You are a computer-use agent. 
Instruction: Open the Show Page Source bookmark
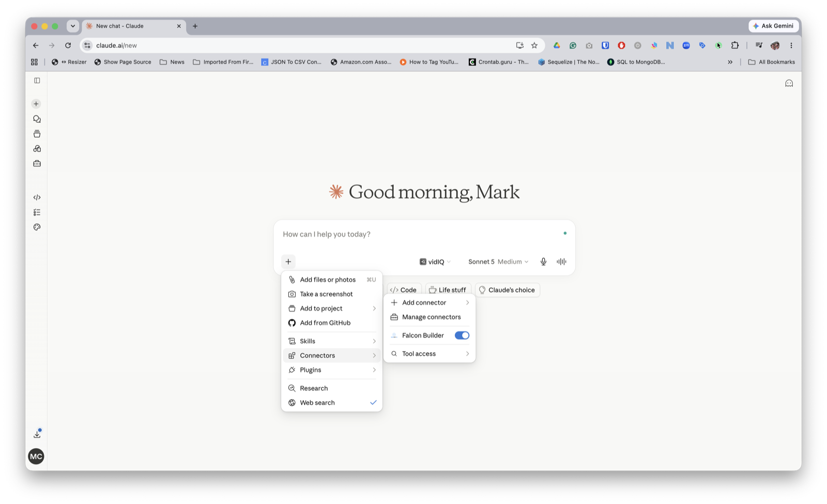coord(122,62)
